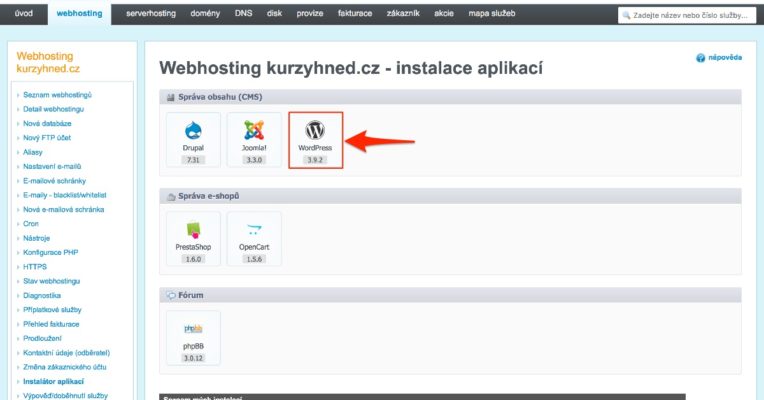Open Aliasy in the sidebar
This screenshot has height=400, width=764.
coord(33,152)
